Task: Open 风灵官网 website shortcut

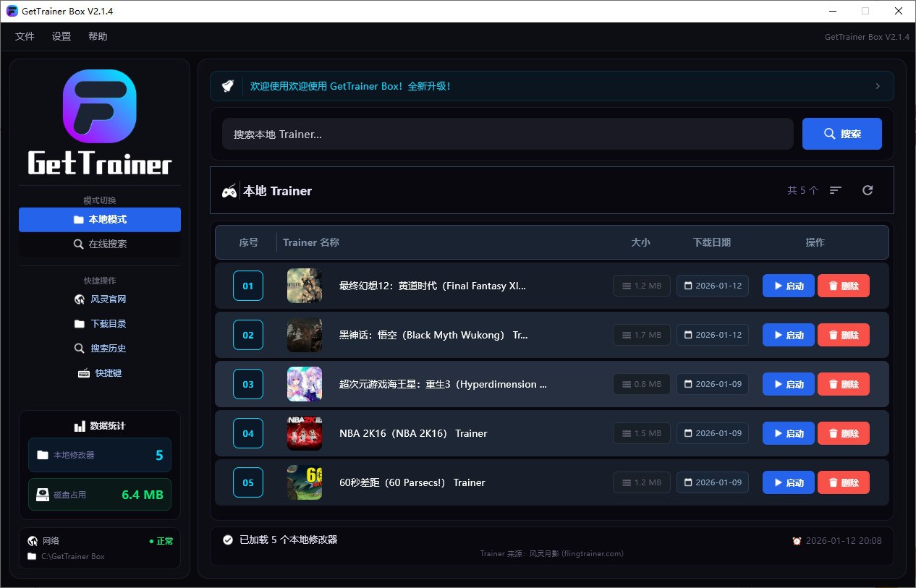Action: click(100, 299)
